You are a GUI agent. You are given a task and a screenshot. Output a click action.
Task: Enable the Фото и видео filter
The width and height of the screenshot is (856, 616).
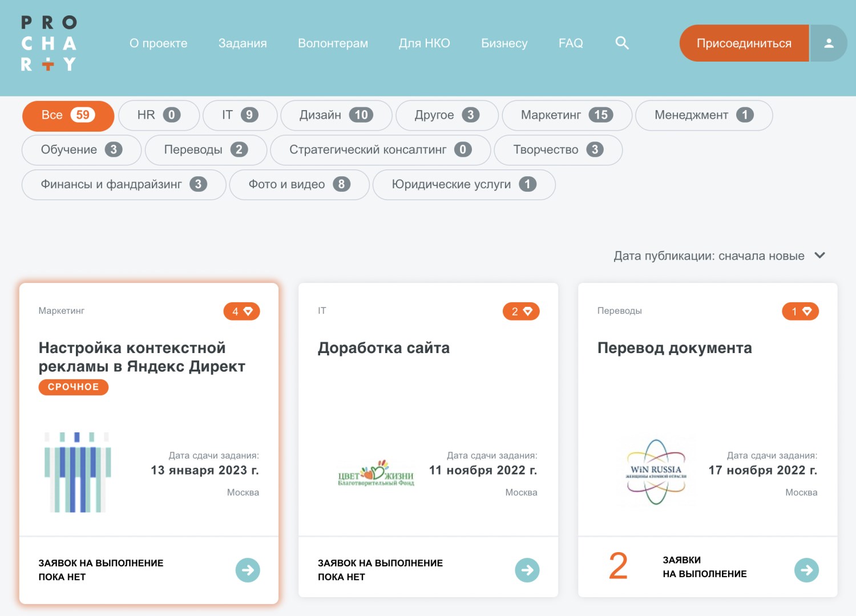point(298,184)
